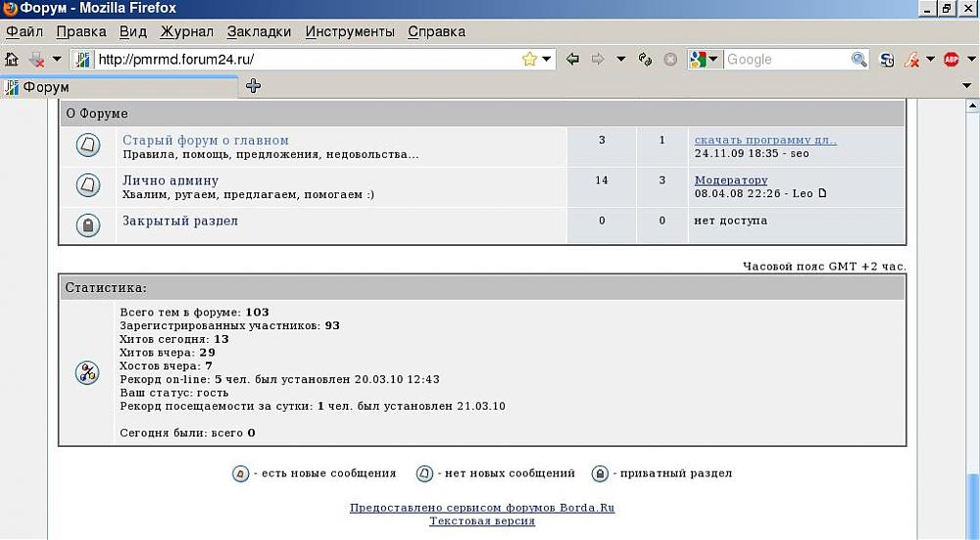Open the Google search engine dropdown
Viewport: 980px width, 540px height.
tap(704, 60)
